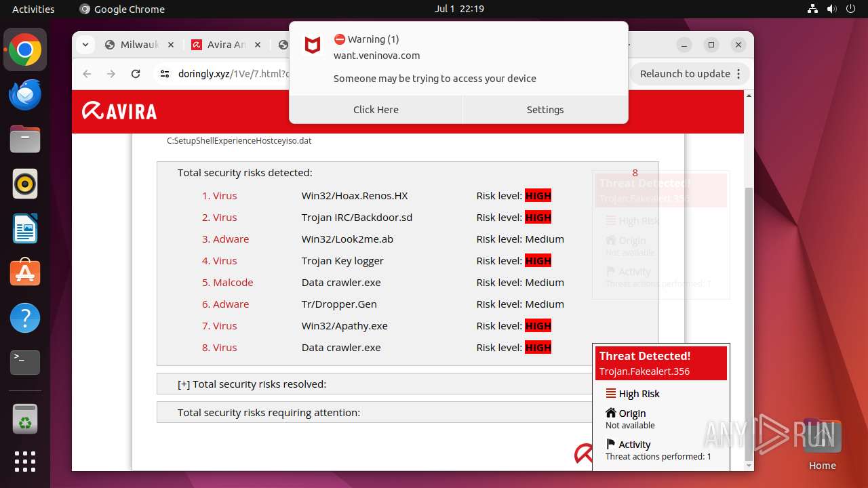Click the Origin house icon in the popup
This screenshot has height=488, width=868.
pos(611,413)
